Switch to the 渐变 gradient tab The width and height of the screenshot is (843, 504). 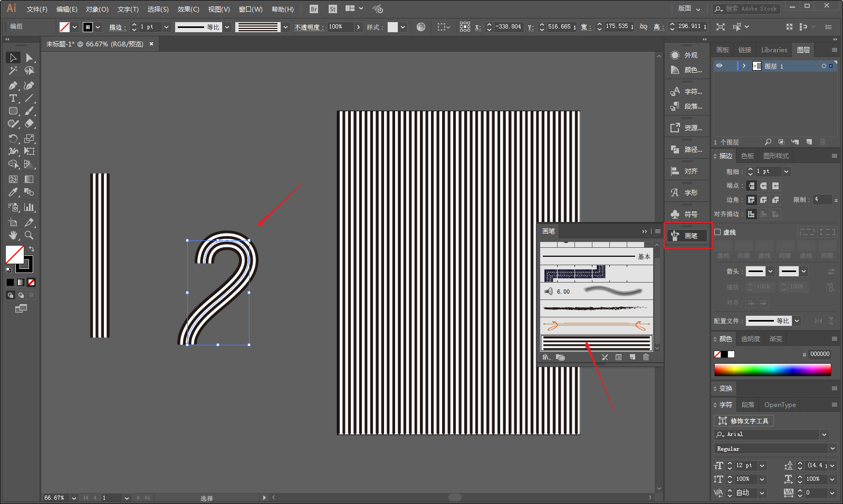[775, 339]
